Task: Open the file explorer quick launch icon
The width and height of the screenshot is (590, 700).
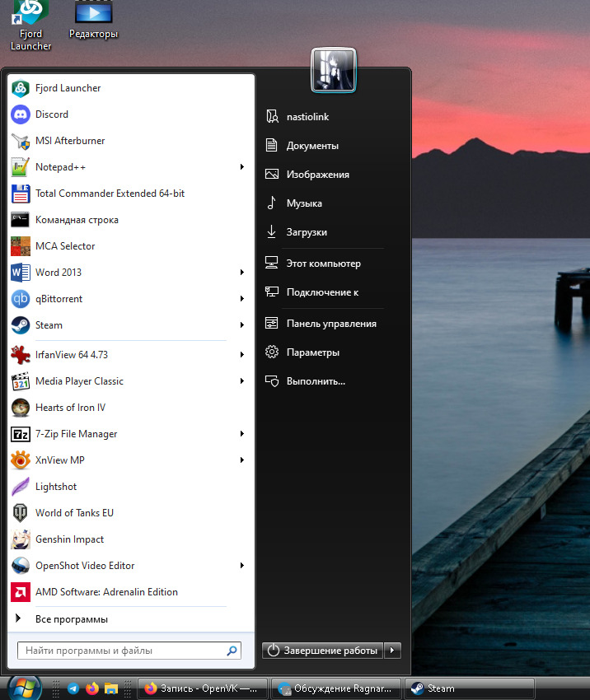Action: (x=110, y=688)
